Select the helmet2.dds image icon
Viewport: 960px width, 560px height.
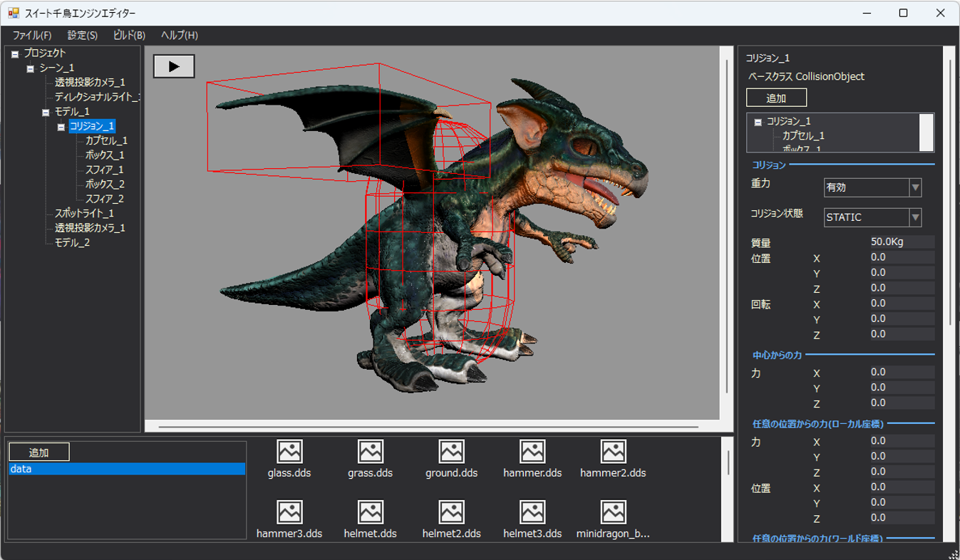[452, 512]
